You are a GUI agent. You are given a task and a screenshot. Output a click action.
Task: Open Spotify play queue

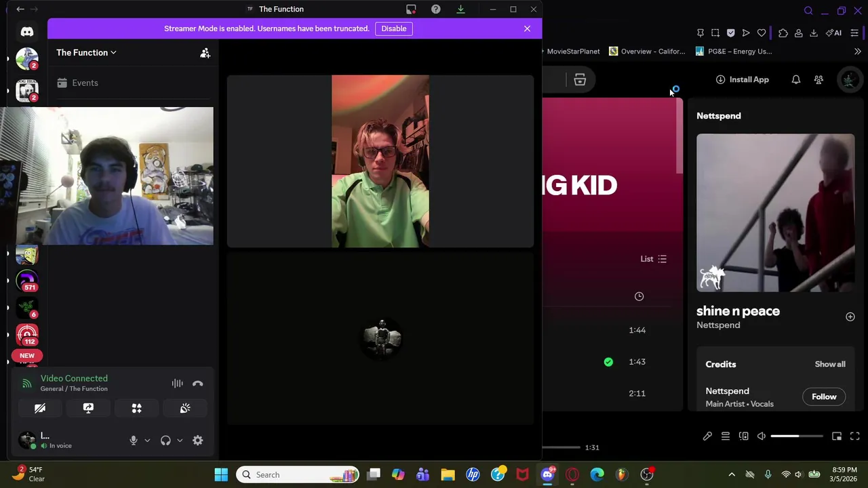click(726, 436)
